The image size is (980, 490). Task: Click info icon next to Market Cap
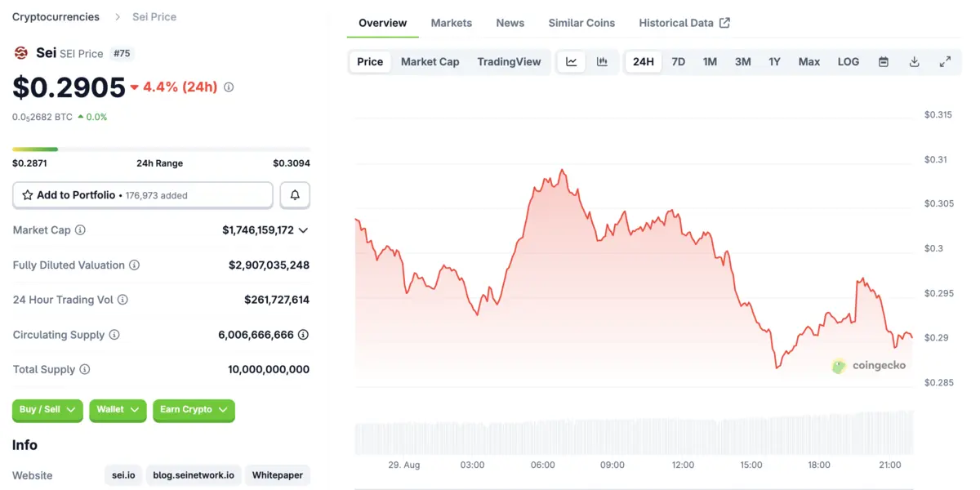[x=80, y=230]
